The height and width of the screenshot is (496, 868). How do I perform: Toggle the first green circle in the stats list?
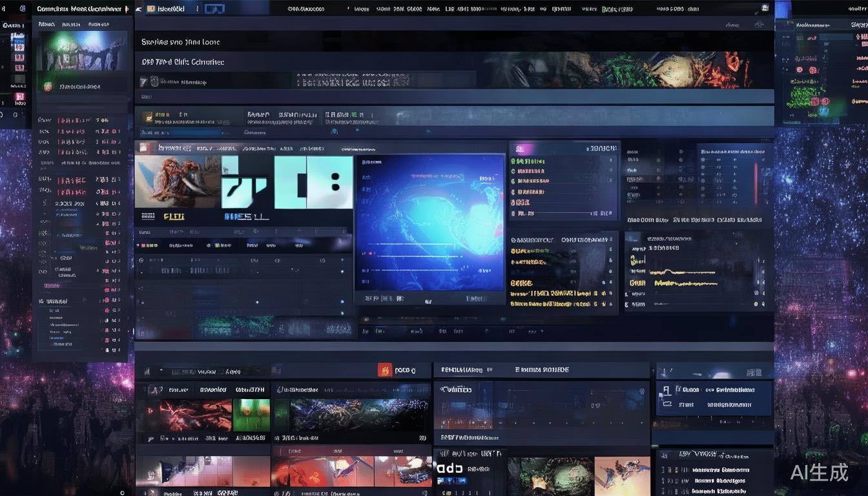pos(513,161)
